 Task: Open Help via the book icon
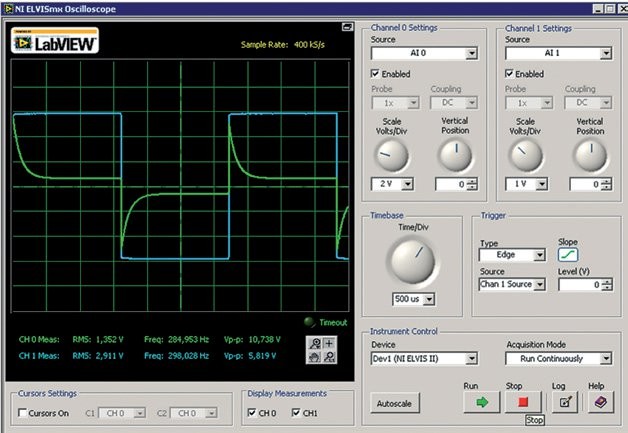601,402
